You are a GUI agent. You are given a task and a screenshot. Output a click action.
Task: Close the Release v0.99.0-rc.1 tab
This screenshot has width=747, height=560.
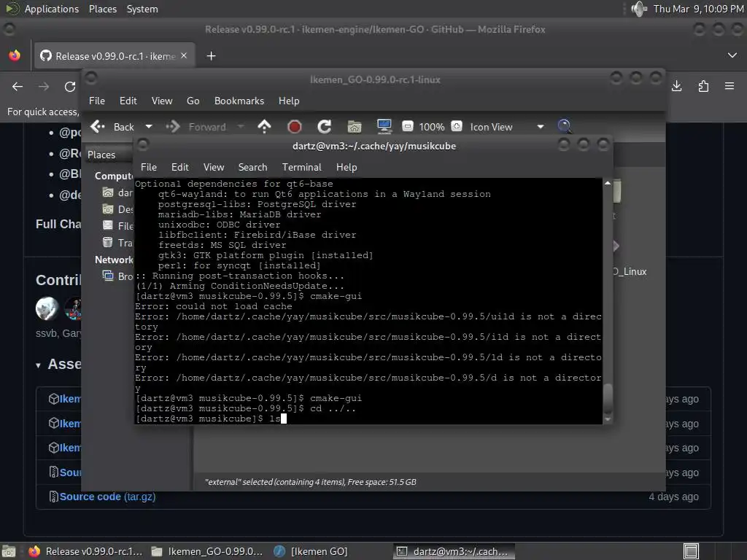click(184, 55)
